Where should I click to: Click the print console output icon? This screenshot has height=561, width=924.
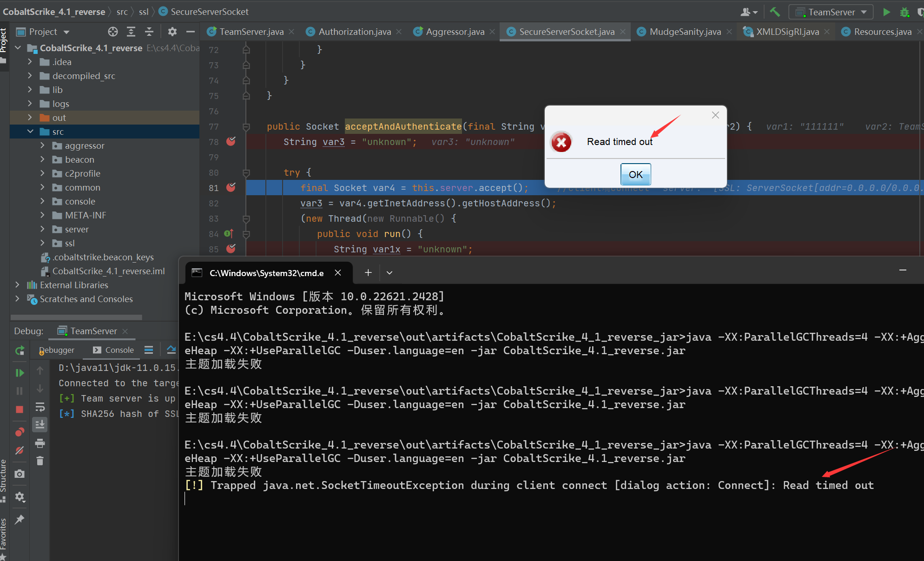[x=40, y=443]
